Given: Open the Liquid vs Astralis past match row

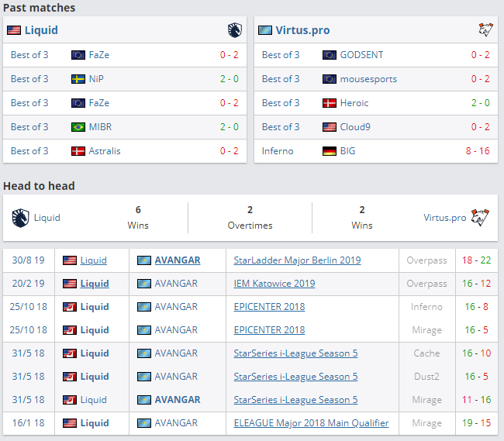Looking at the screenshot, I should tap(125, 151).
